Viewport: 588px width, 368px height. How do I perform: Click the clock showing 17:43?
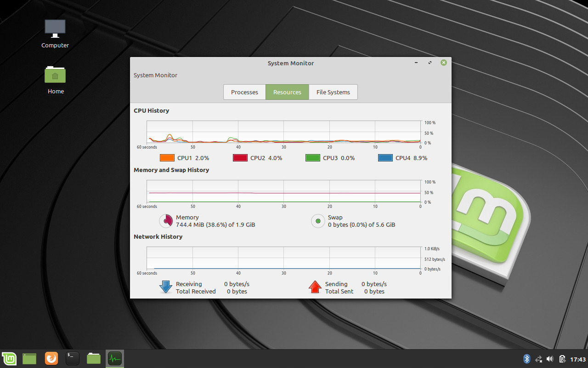tap(578, 359)
